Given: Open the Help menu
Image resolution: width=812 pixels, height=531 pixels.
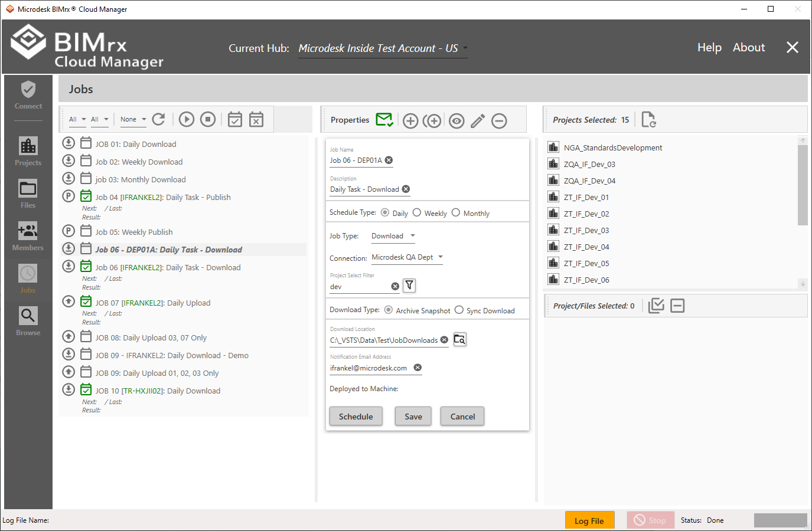Looking at the screenshot, I should 709,48.
